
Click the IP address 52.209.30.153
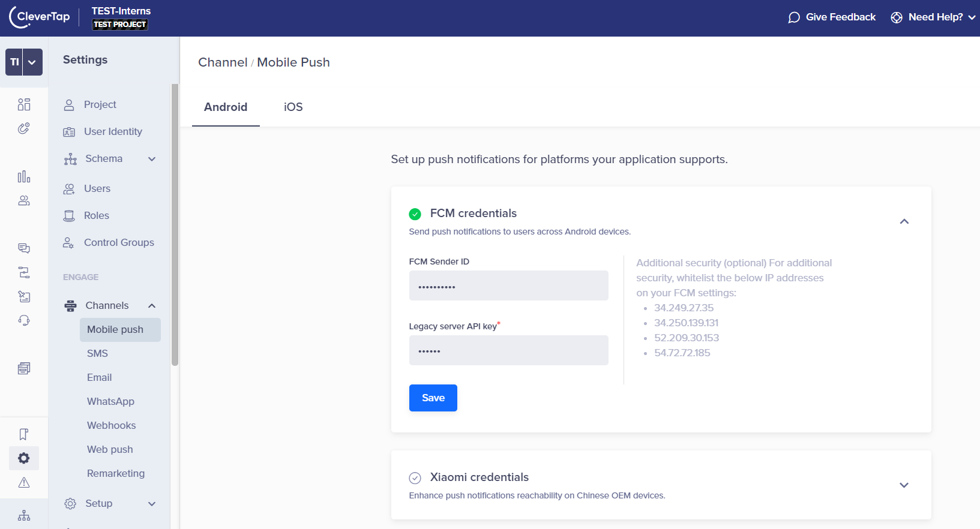point(687,338)
